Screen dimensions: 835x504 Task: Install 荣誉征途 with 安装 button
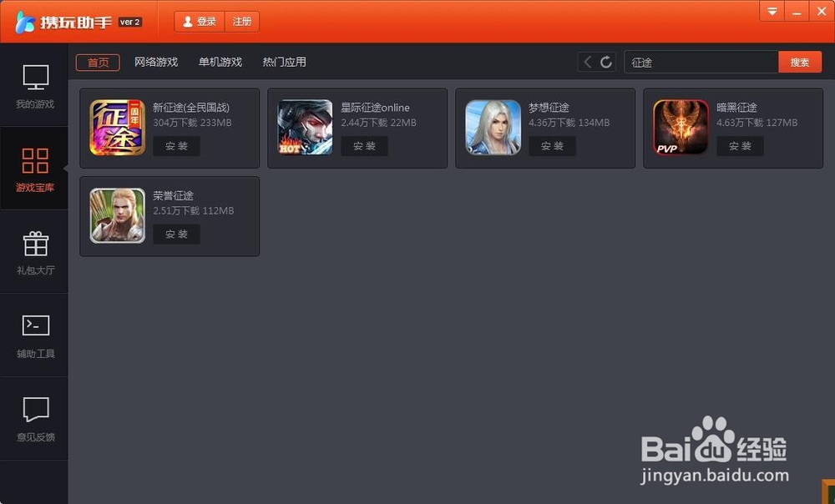[177, 234]
